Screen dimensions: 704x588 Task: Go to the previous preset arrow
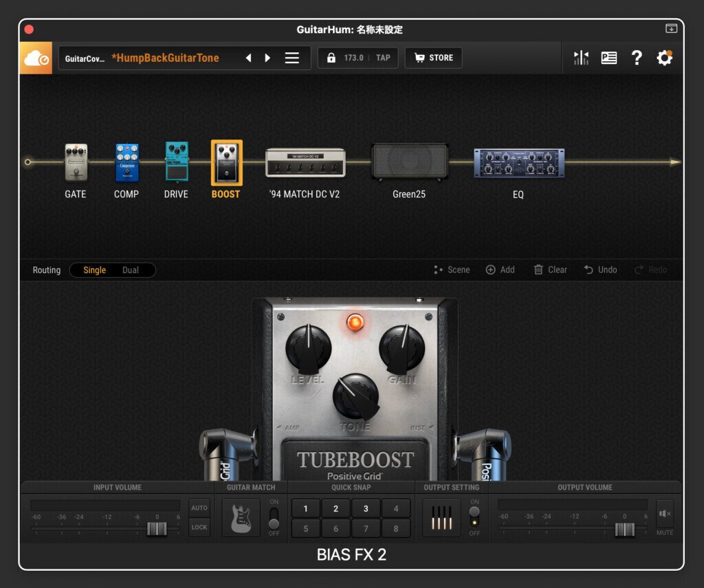pyautogui.click(x=248, y=58)
